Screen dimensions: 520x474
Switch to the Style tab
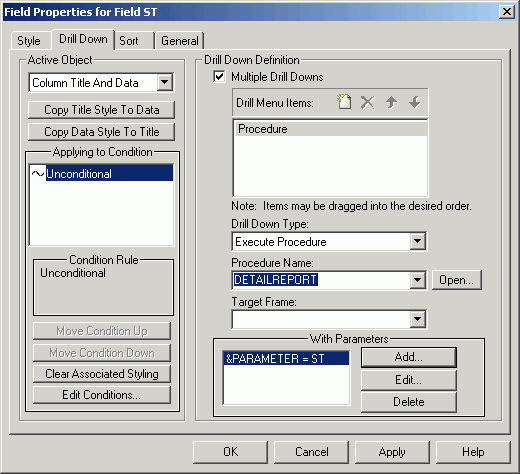point(29,41)
